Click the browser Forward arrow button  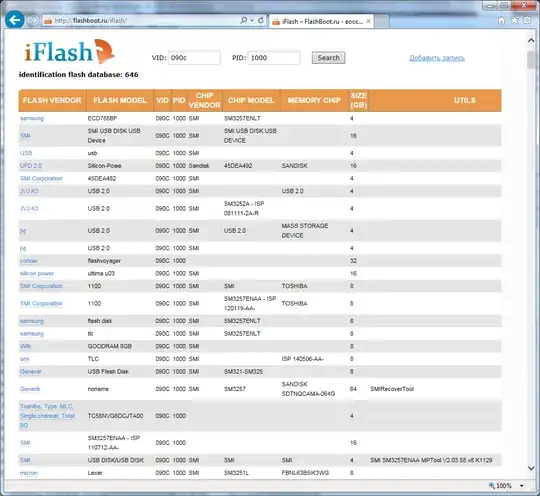tap(33, 21)
